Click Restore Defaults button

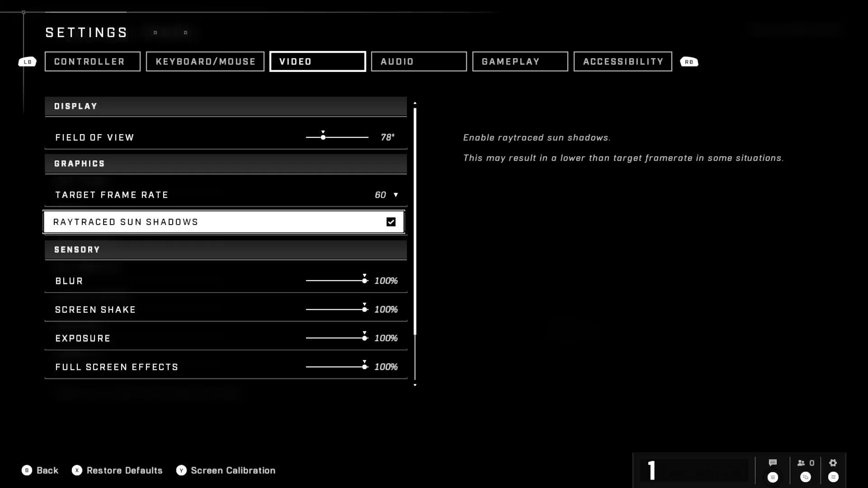click(117, 470)
